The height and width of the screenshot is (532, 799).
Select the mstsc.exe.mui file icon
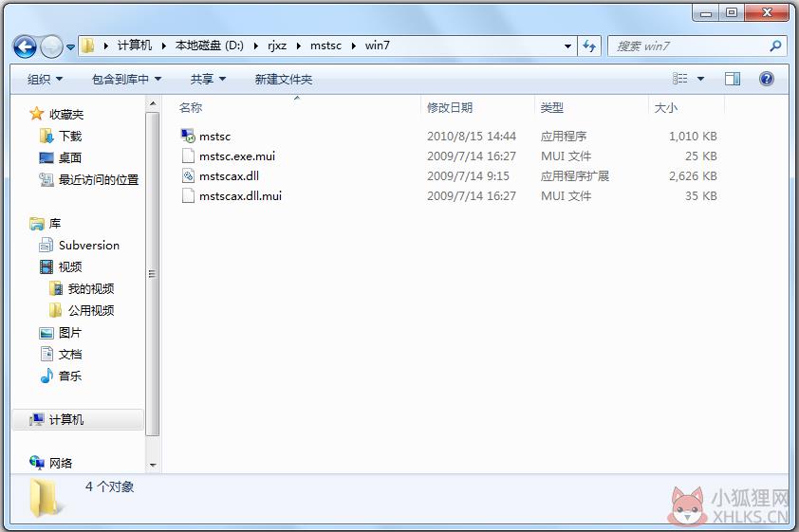click(188, 156)
